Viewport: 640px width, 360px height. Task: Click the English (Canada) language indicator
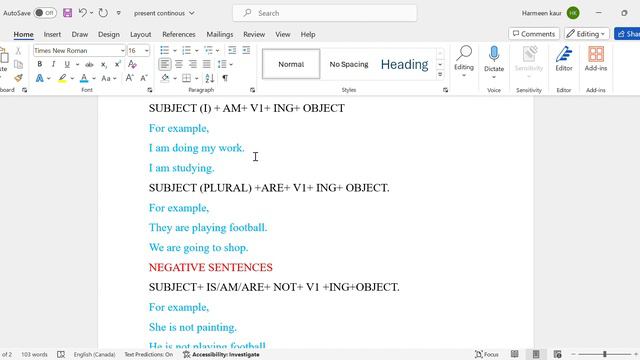point(94,354)
